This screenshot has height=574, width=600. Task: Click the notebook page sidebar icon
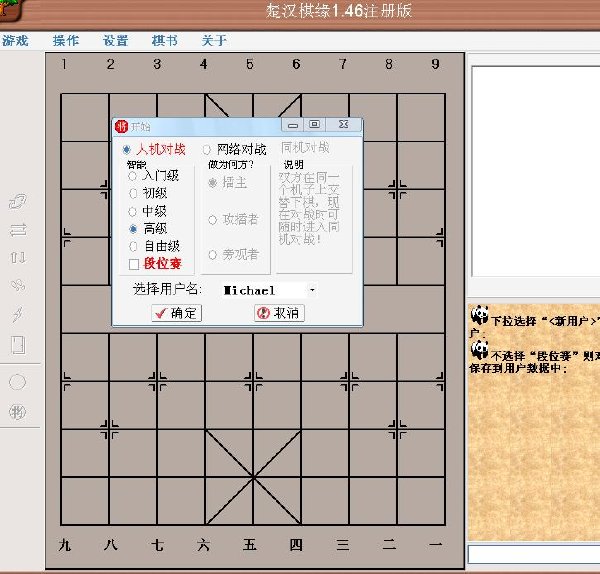coord(18,344)
